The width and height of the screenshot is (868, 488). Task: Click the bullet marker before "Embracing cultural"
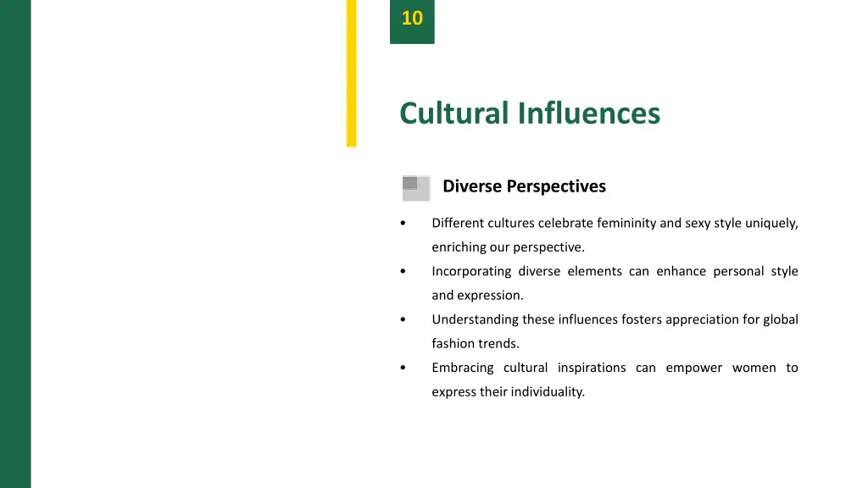point(403,369)
